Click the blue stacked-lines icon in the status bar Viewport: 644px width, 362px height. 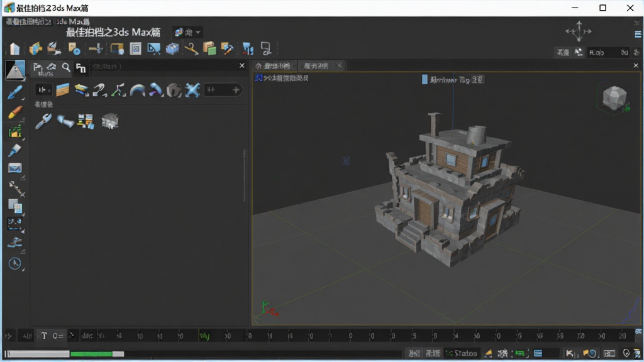538,353
